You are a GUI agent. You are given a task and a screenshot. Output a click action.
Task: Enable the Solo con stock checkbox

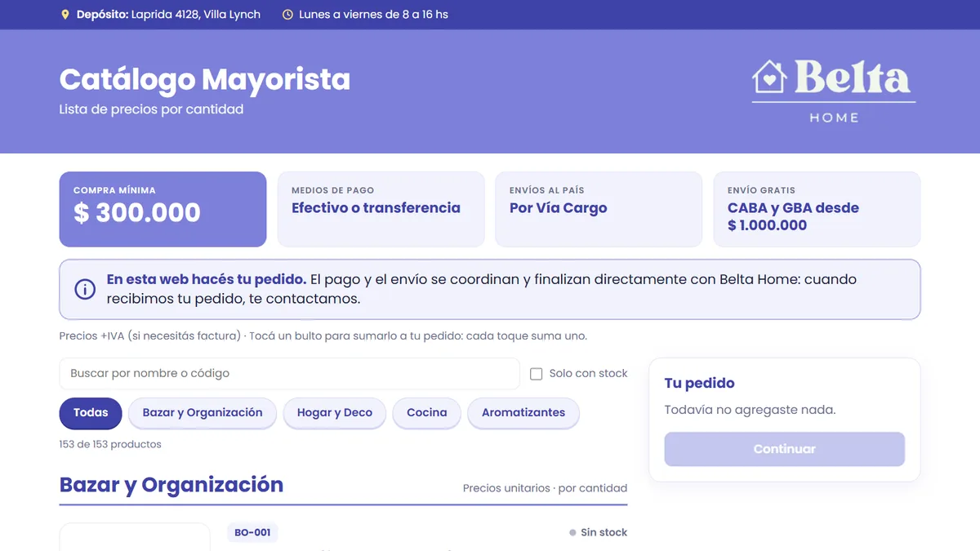(x=537, y=374)
